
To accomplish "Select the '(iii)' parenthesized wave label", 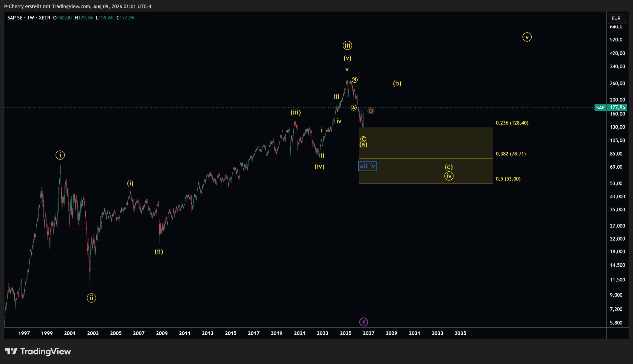I will [x=296, y=113].
